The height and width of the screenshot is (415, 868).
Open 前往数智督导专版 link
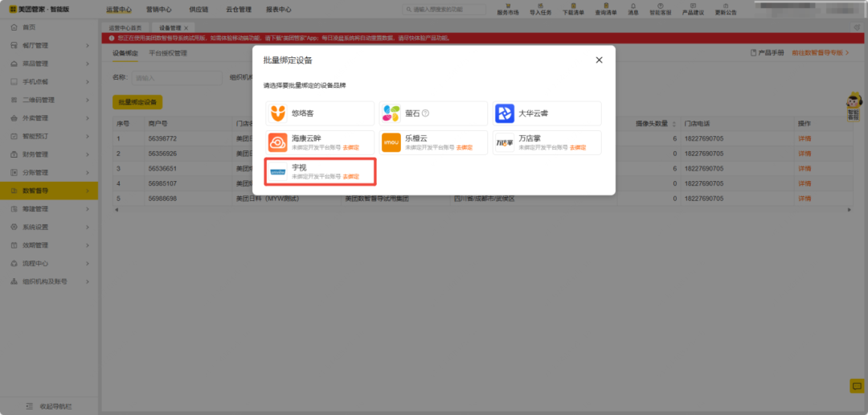821,52
